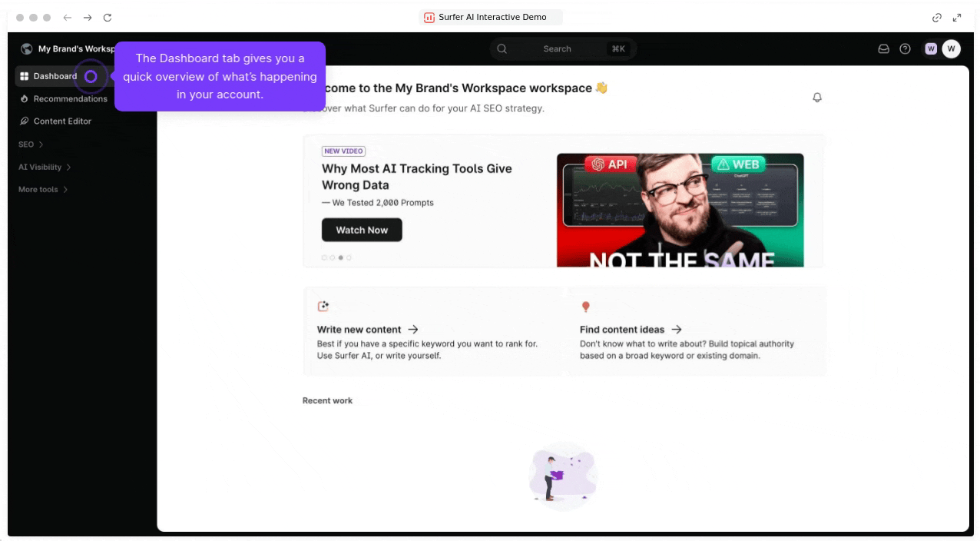Click the magnifier search icon
The height and width of the screenshot is (541, 980).
coord(502,48)
